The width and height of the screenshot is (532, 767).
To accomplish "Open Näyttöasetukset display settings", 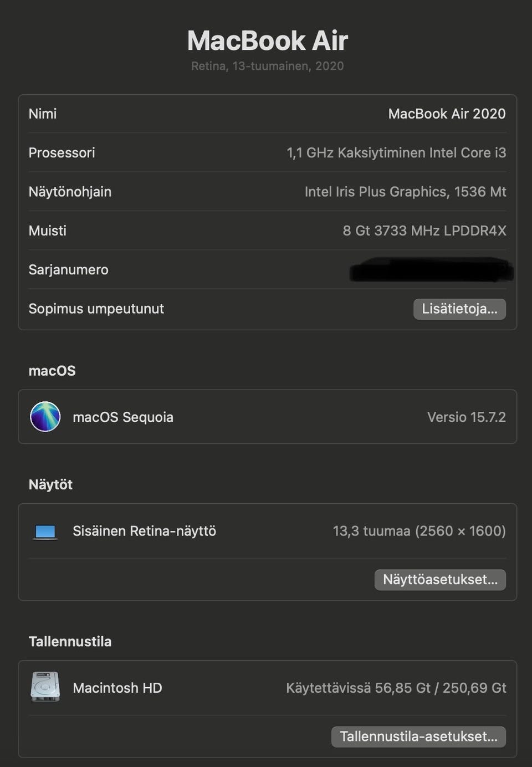I will click(x=440, y=580).
